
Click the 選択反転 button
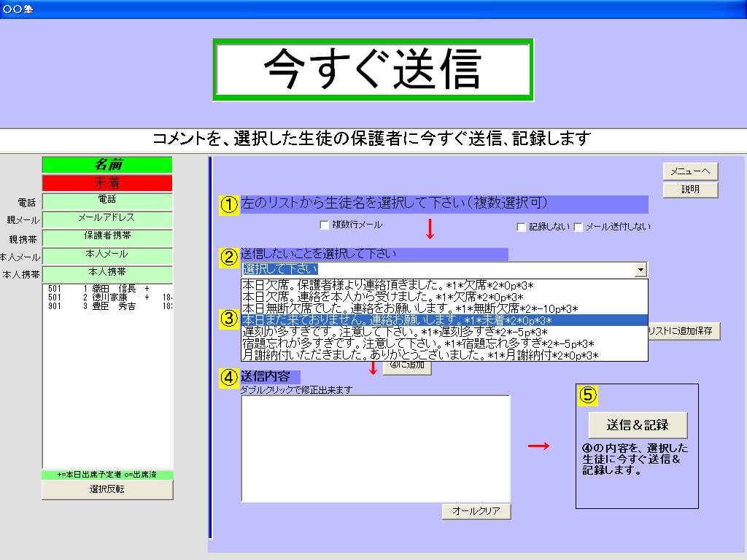pyautogui.click(x=107, y=489)
